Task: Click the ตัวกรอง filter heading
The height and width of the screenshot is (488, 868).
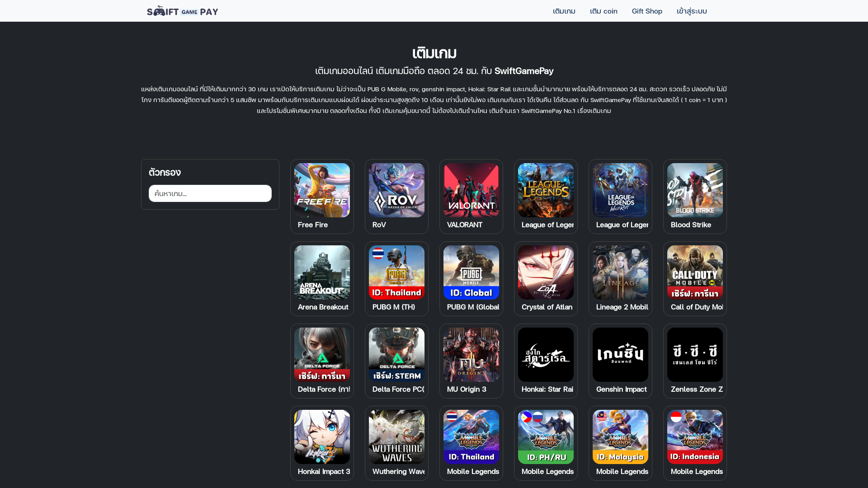Action: pos(165,172)
